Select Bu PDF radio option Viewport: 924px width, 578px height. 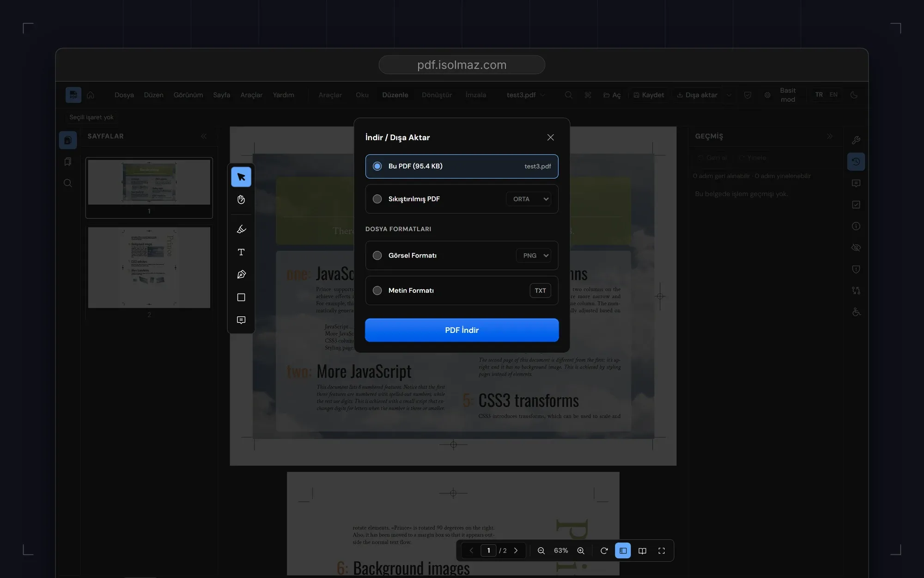pos(377,166)
